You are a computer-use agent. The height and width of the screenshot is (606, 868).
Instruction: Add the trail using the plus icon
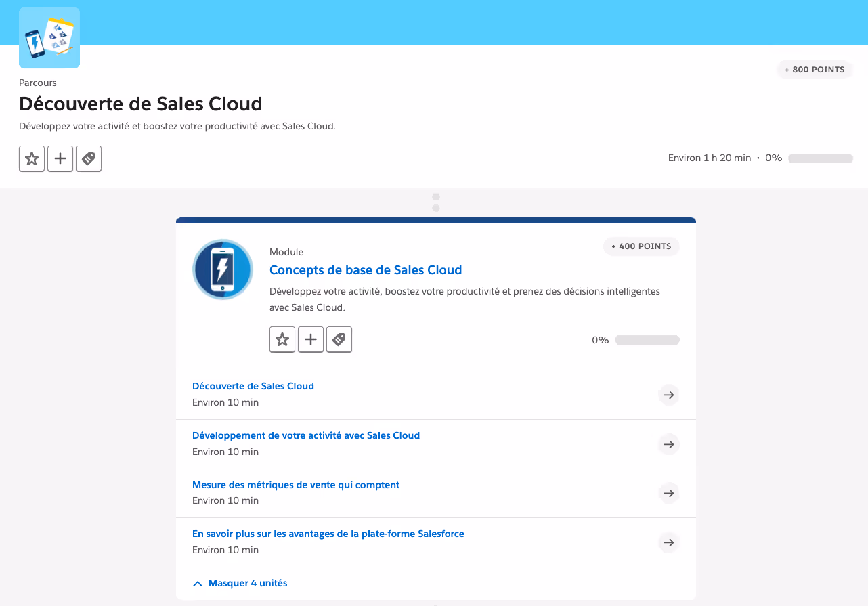pos(60,159)
